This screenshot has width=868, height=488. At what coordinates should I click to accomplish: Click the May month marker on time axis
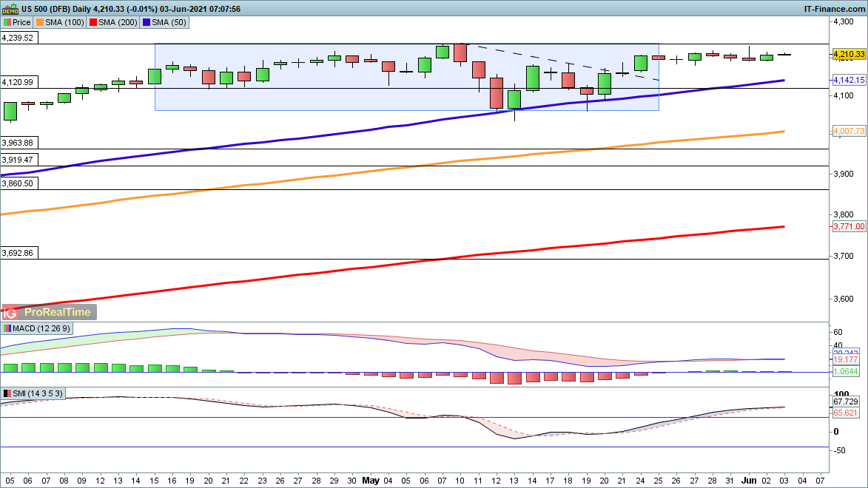371,480
